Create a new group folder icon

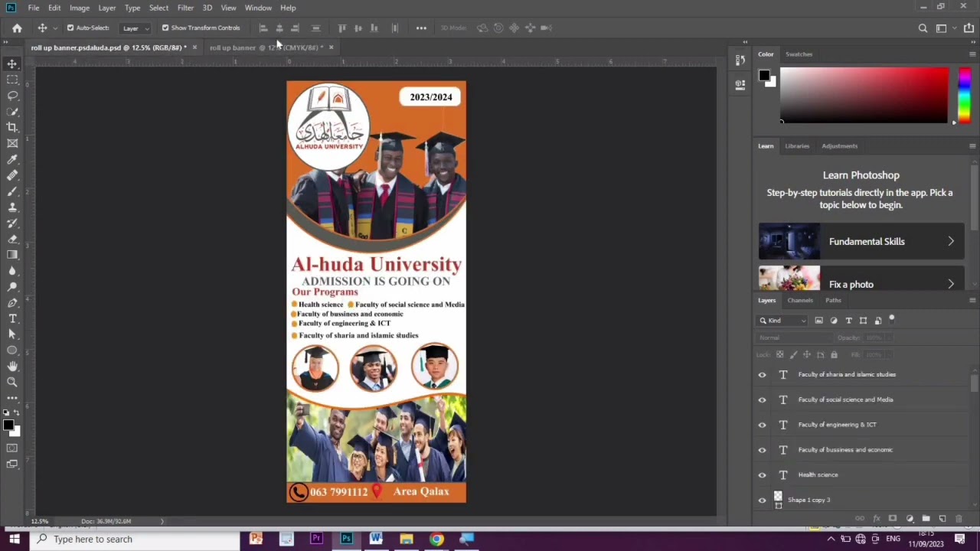926,519
